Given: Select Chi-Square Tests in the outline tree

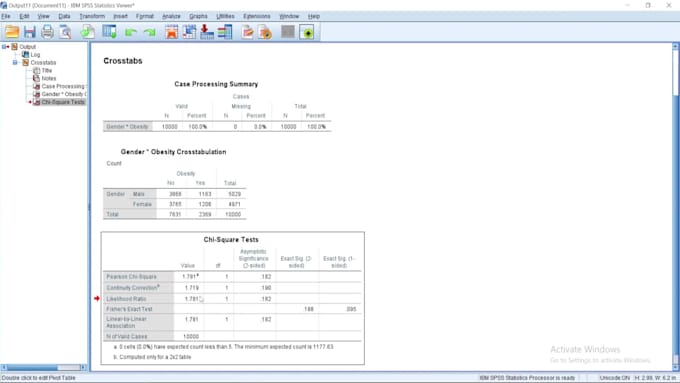Looking at the screenshot, I should coord(63,102).
